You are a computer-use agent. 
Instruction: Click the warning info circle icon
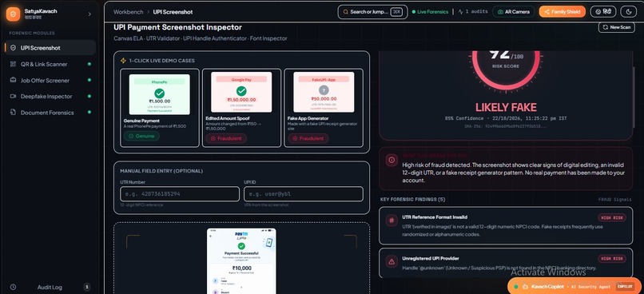(392, 160)
